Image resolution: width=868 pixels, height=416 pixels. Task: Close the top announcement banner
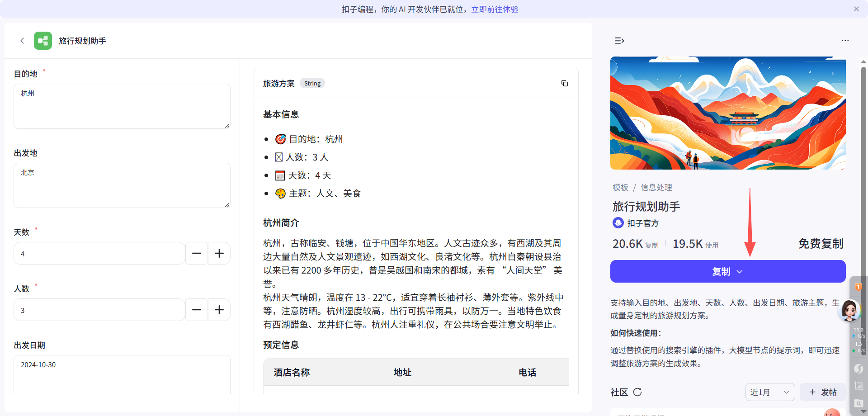pyautogui.click(x=856, y=9)
